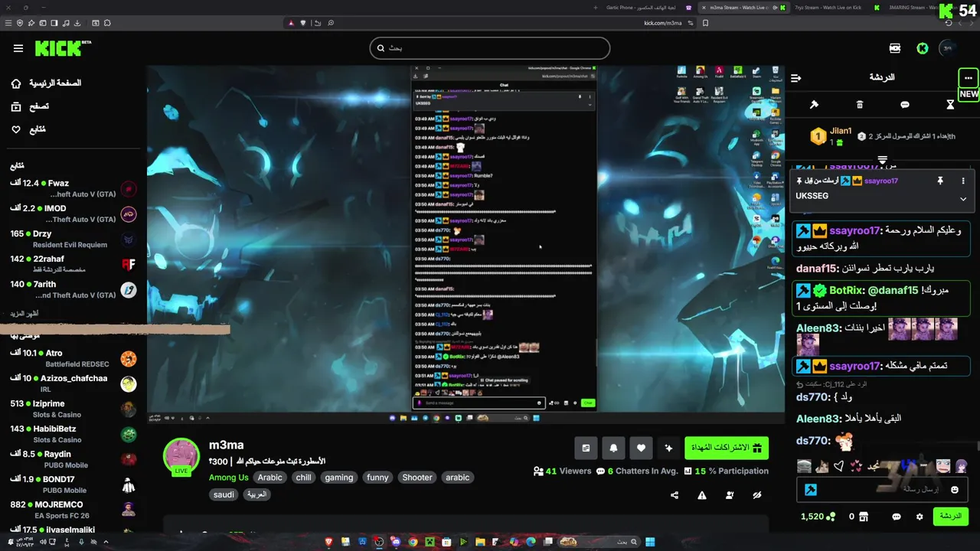Viewport: 980px width, 551px height.
Task: Click the chat bubble icon beside settings
Action: pyautogui.click(x=897, y=517)
